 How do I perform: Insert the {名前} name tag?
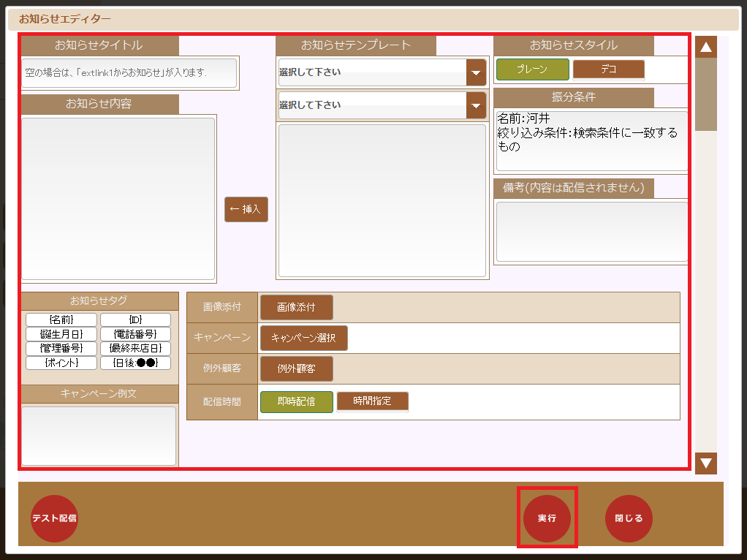coord(61,319)
